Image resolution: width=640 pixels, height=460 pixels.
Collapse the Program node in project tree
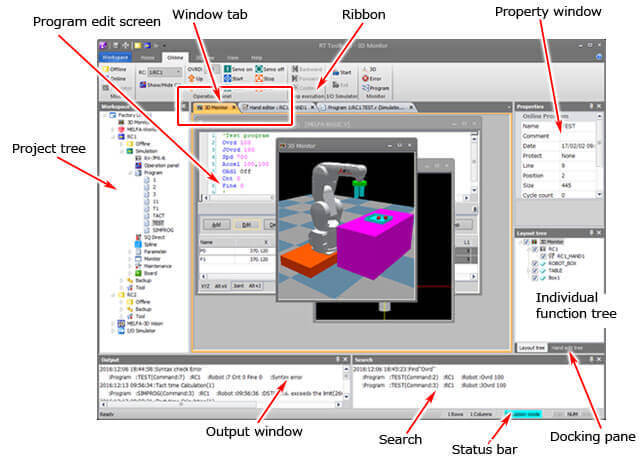click(130, 171)
